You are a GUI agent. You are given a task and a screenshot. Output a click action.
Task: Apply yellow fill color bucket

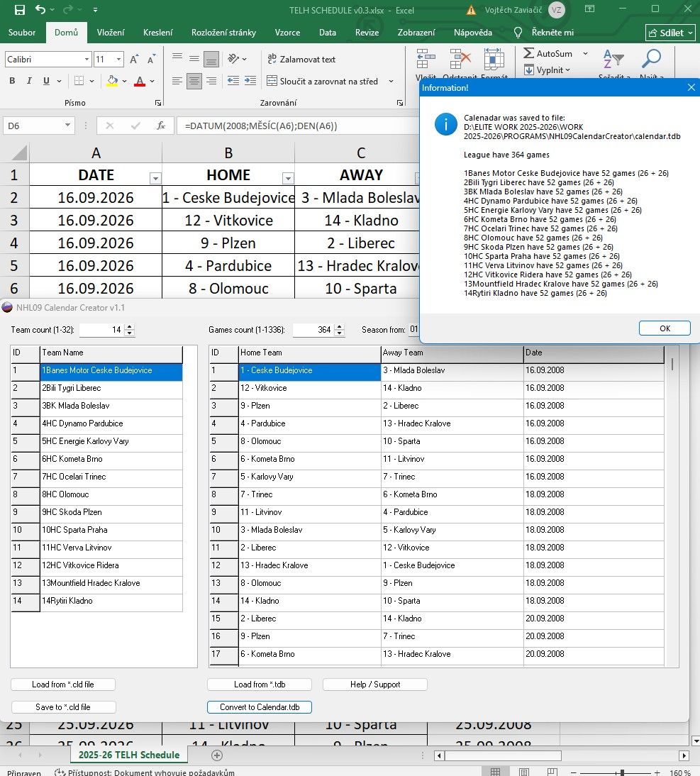click(x=113, y=81)
